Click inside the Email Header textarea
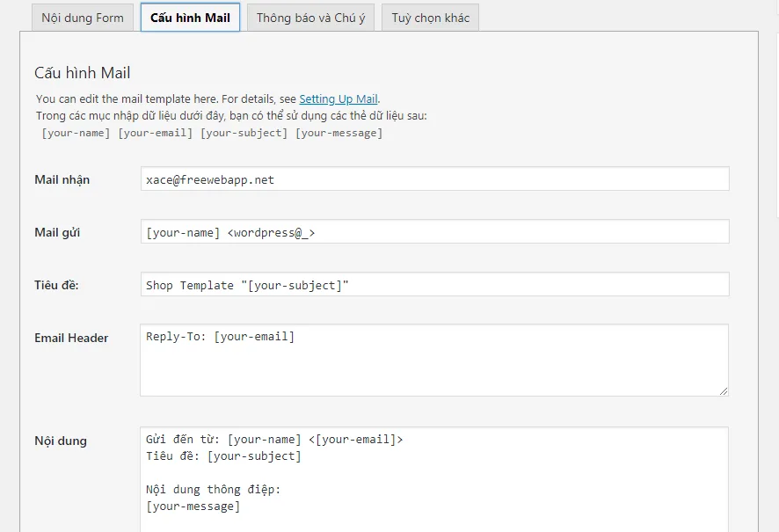 tap(434, 361)
